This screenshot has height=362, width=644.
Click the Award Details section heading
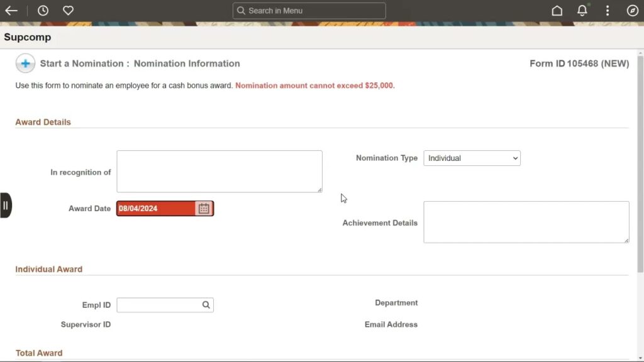(43, 122)
